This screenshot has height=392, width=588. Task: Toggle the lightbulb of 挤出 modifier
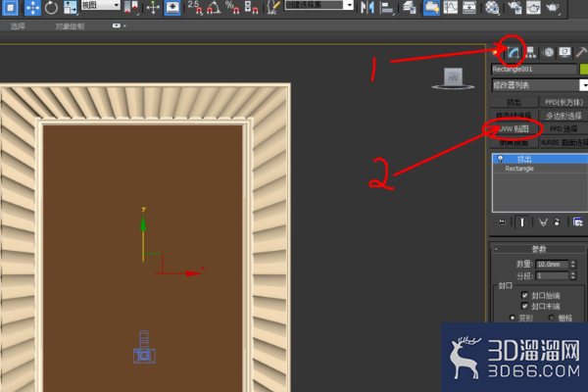pyautogui.click(x=500, y=159)
